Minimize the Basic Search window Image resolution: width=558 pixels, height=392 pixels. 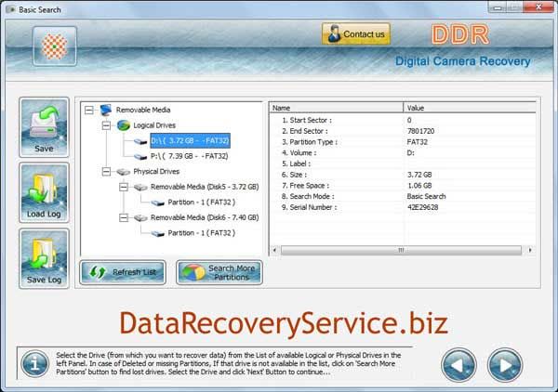498,7
